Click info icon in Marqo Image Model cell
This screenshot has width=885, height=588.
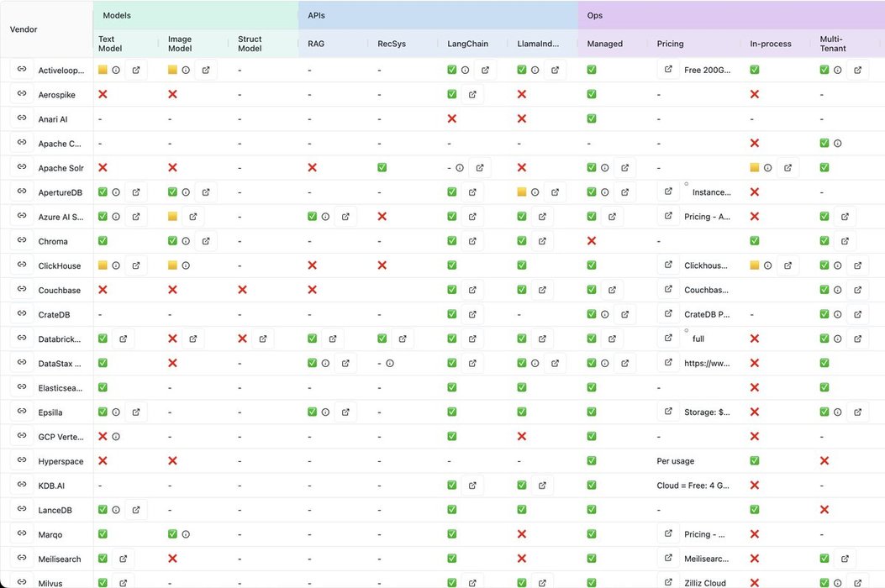(x=186, y=533)
